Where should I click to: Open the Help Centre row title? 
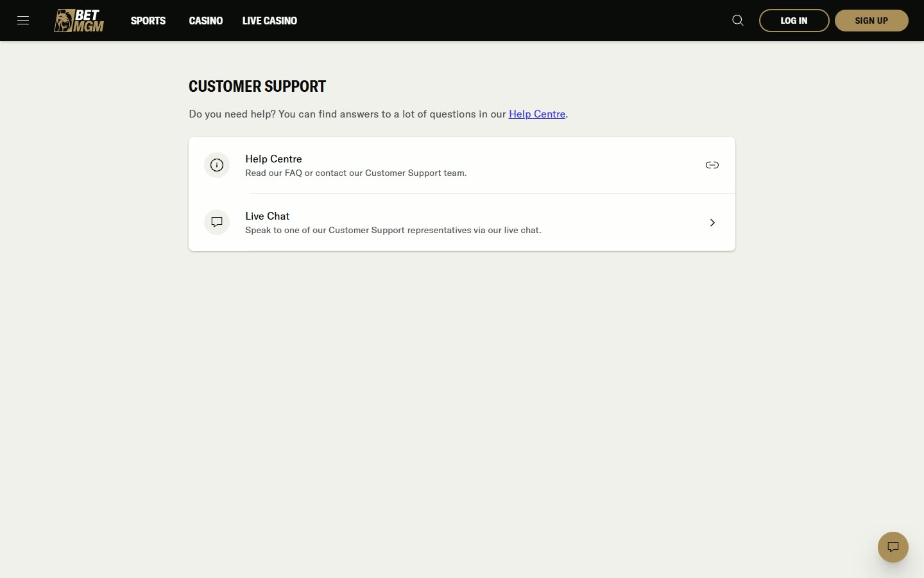coord(273,159)
